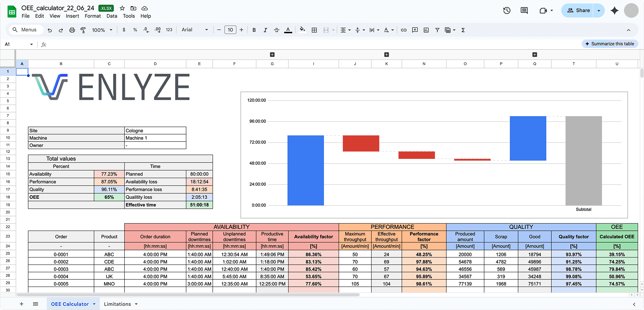
Task: Open table views dropdown
Action: pos(450,30)
